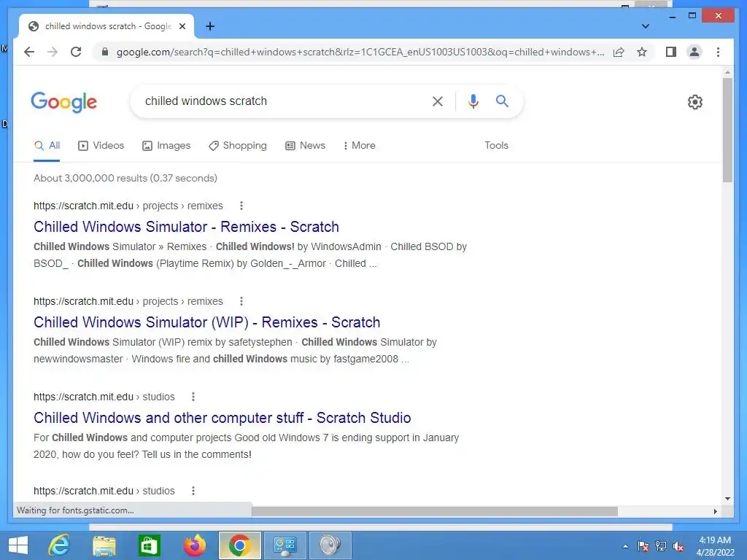Go to the Google logo homepage
747x560 pixels.
[x=64, y=102]
